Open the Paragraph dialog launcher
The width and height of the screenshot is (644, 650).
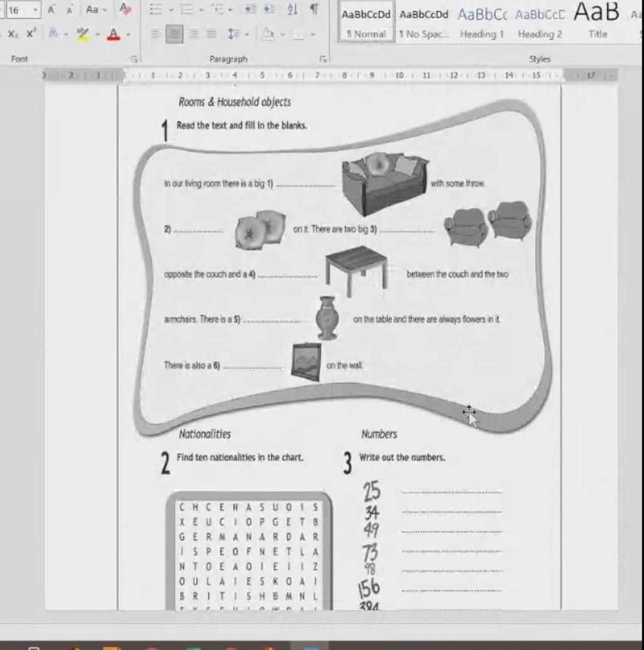coord(323,59)
